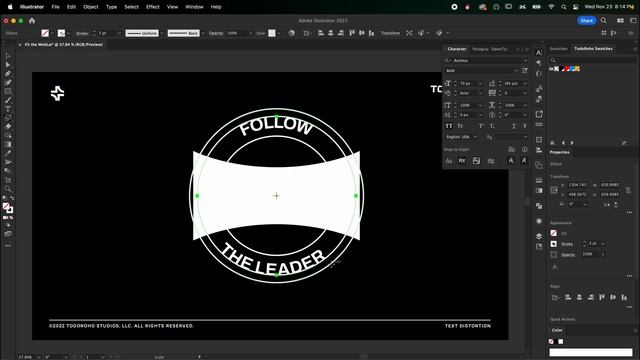640x360 pixels.
Task: Open the File menu
Action: 56,7
